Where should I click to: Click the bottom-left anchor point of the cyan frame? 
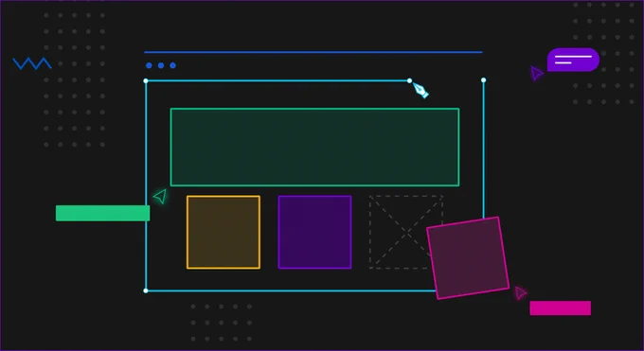click(x=146, y=290)
